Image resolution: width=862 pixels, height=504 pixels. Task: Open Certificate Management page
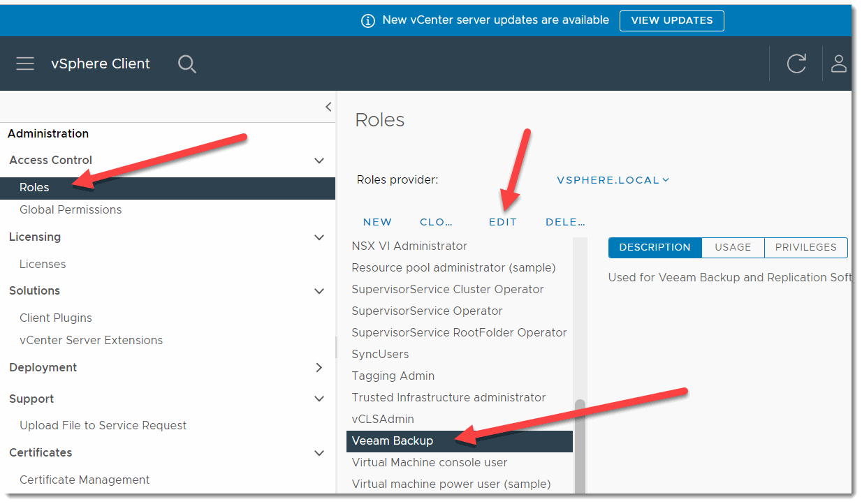pos(85,480)
